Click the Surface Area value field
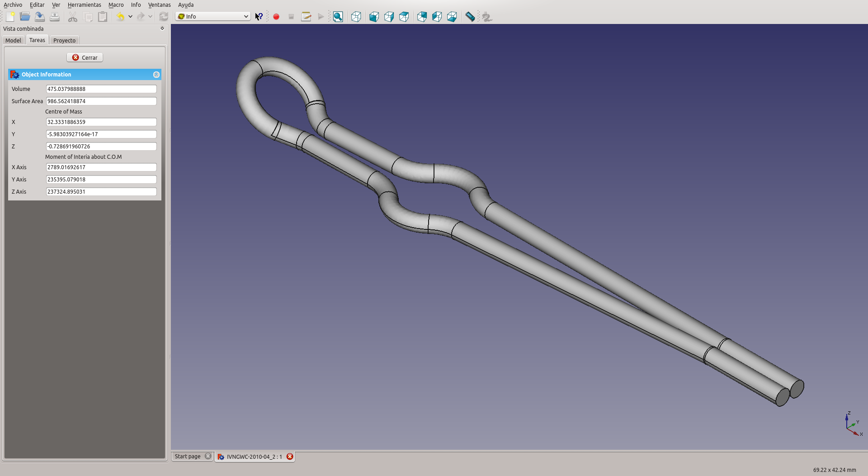Image resolution: width=868 pixels, height=476 pixels. click(x=101, y=101)
